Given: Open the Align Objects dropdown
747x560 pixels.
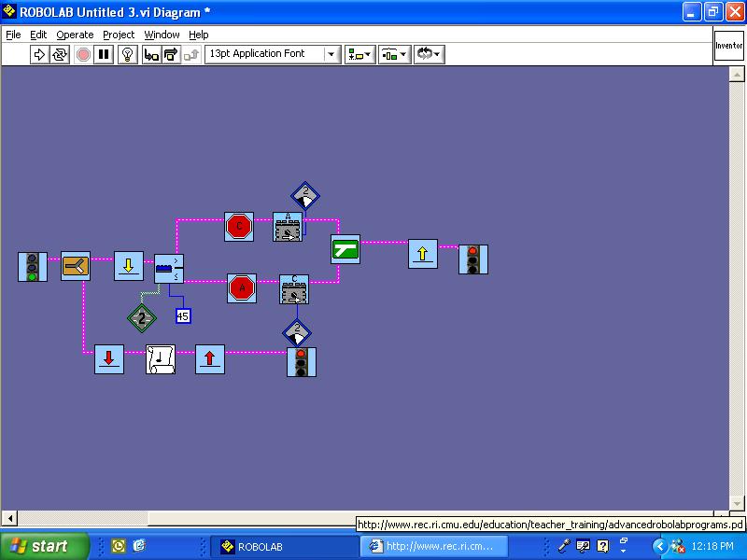Looking at the screenshot, I should [360, 54].
